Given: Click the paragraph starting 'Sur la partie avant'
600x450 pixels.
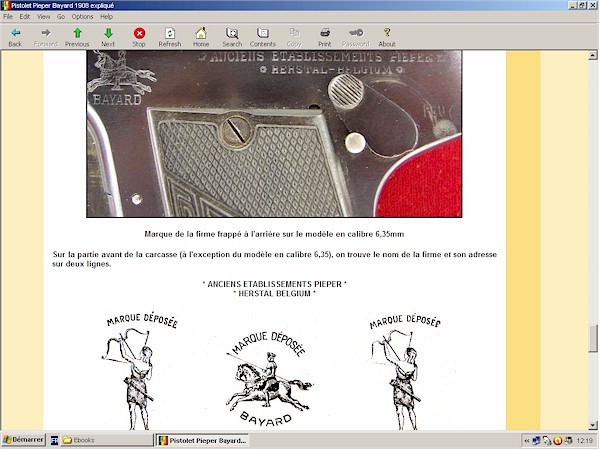Looking at the screenshot, I should click(x=274, y=259).
